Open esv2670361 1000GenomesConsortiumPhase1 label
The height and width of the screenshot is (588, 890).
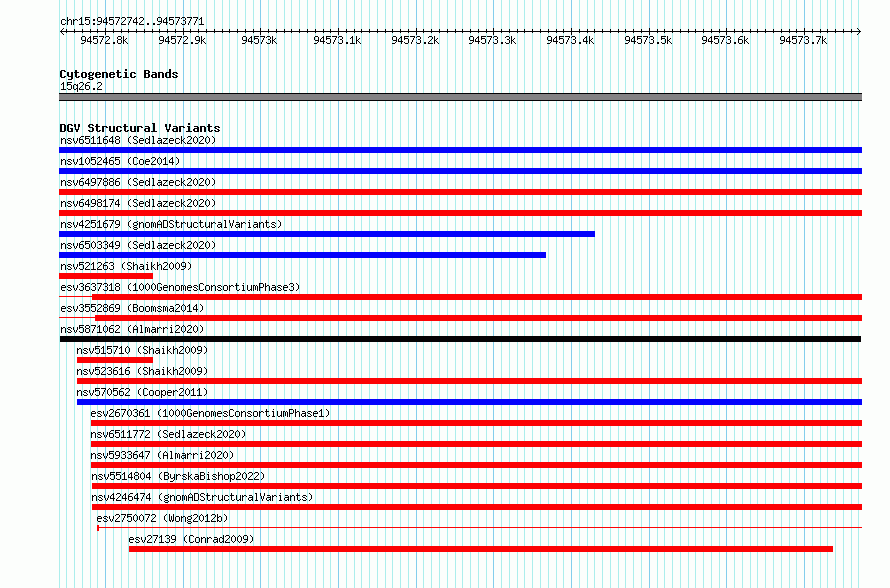(x=210, y=413)
